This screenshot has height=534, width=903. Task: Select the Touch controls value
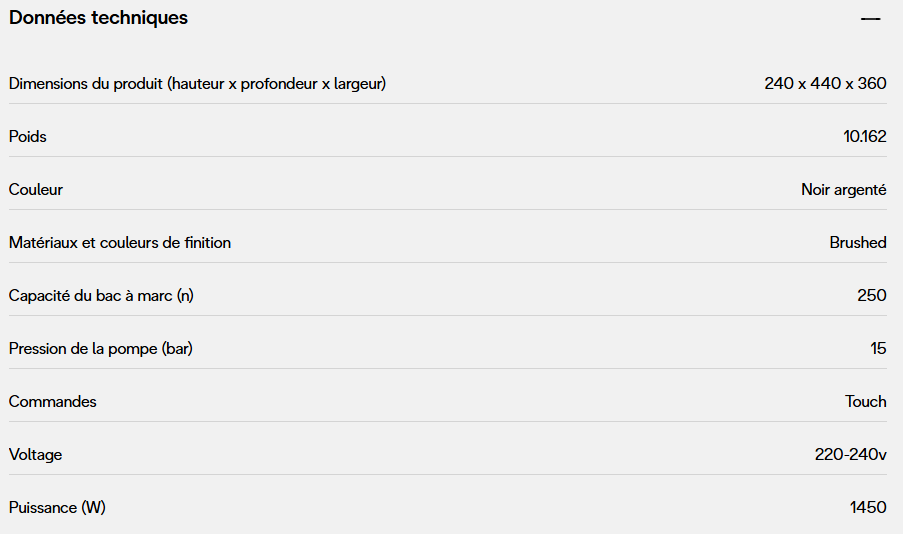[865, 402]
